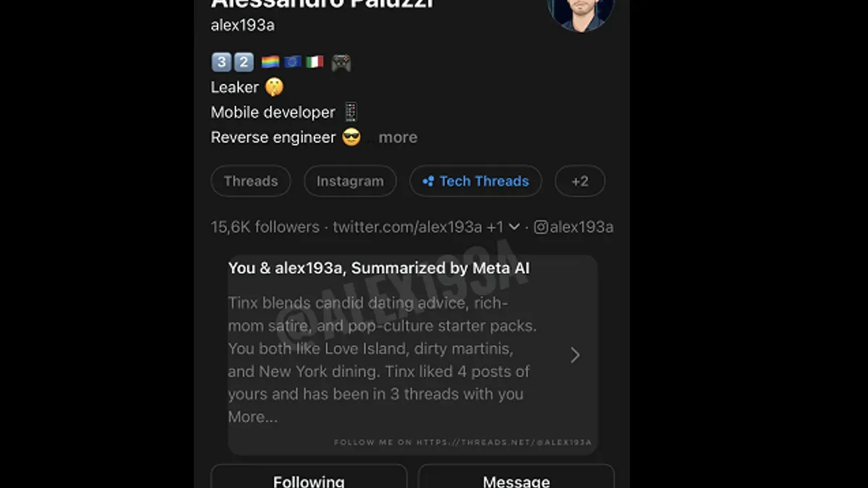Select the Threads tag chip
This screenshot has width=868, height=488.
(x=250, y=181)
